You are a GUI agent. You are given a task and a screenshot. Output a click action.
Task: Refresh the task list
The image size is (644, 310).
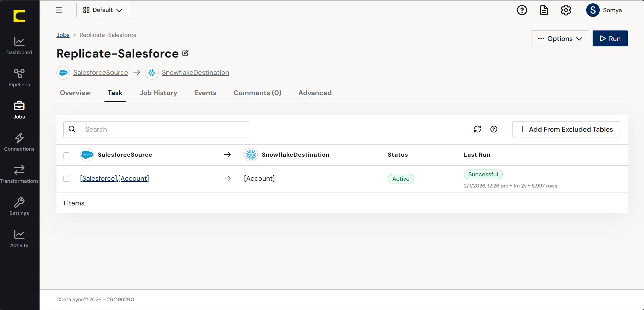pos(477,129)
